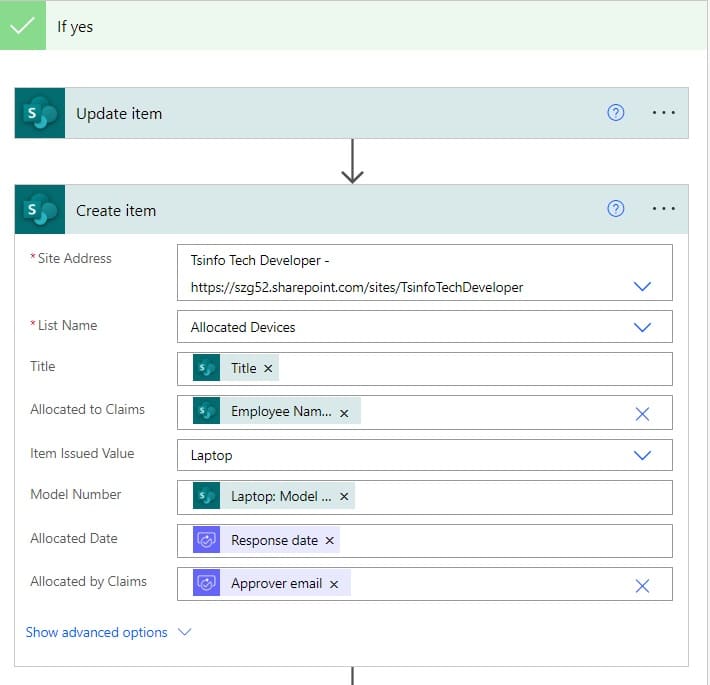
Task: Click the Site Address label
Action: point(74,259)
